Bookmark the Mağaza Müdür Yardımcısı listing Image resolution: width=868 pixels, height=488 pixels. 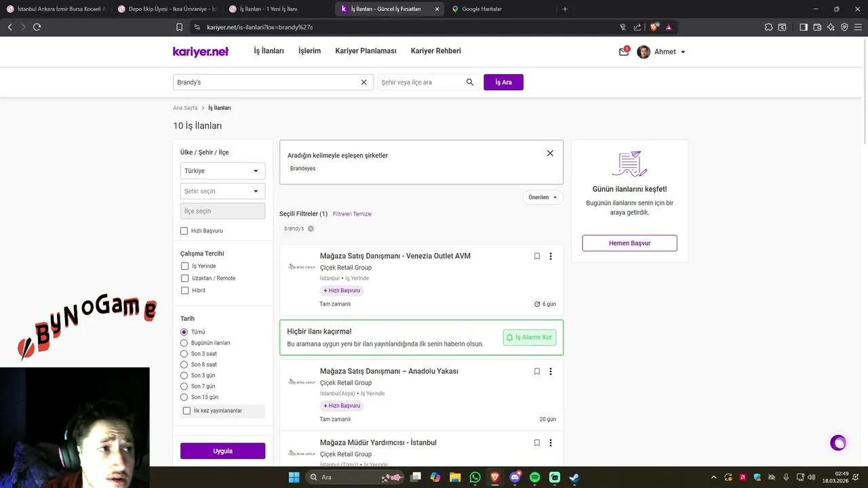click(x=537, y=443)
